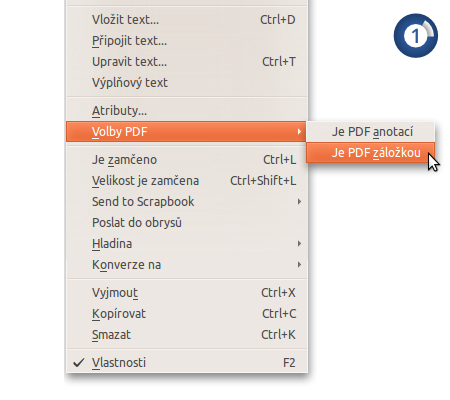Open Upravit text... from context menu
450x400 pixels.
[x=186, y=62]
